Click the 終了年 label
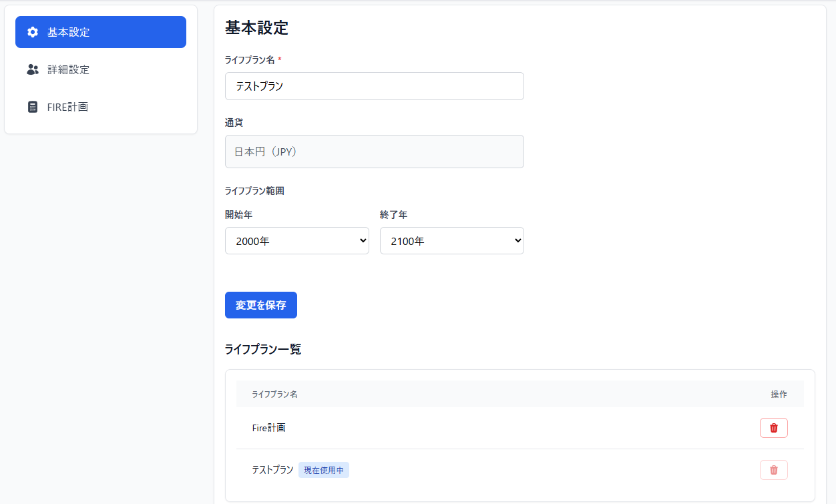836x504 pixels. point(394,215)
